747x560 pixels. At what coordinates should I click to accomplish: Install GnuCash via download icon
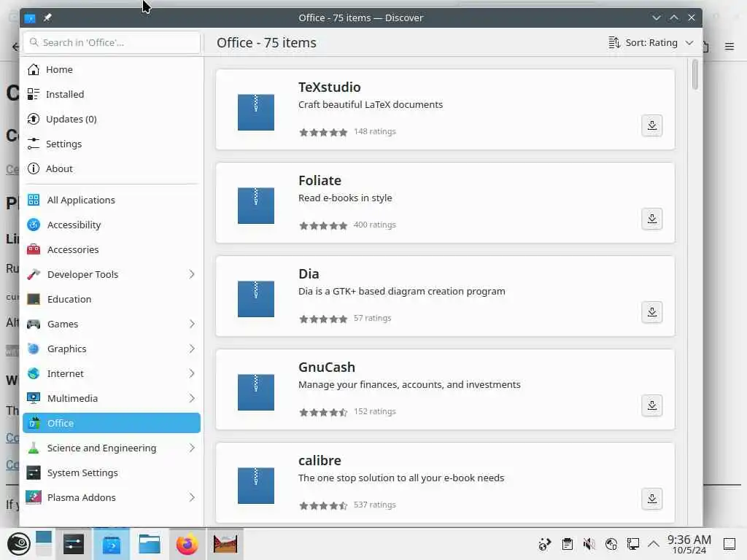(x=651, y=405)
